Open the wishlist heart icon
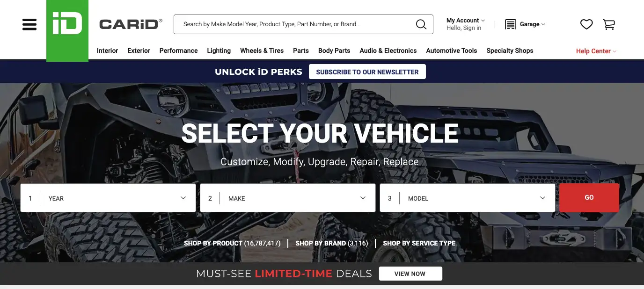 point(586,24)
